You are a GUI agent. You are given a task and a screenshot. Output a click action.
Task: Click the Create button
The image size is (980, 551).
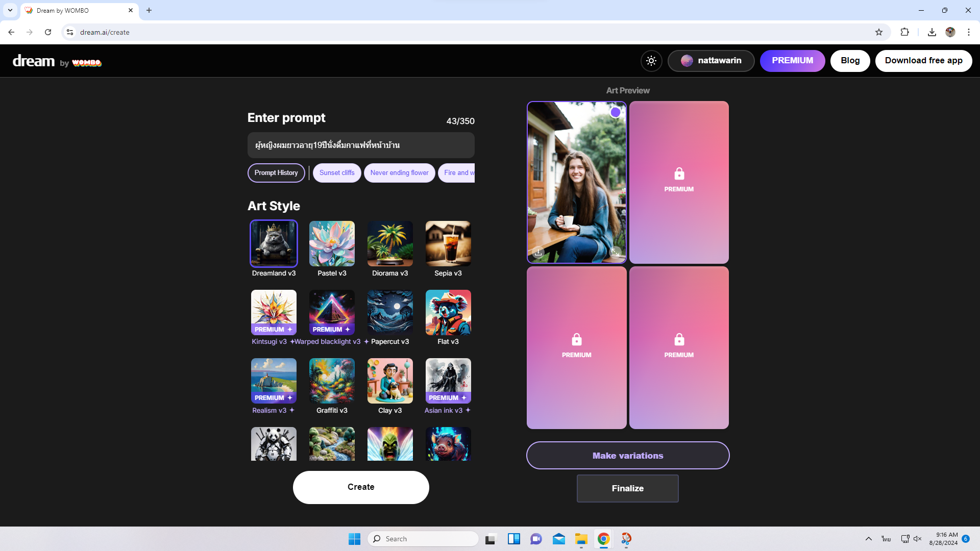[361, 487]
